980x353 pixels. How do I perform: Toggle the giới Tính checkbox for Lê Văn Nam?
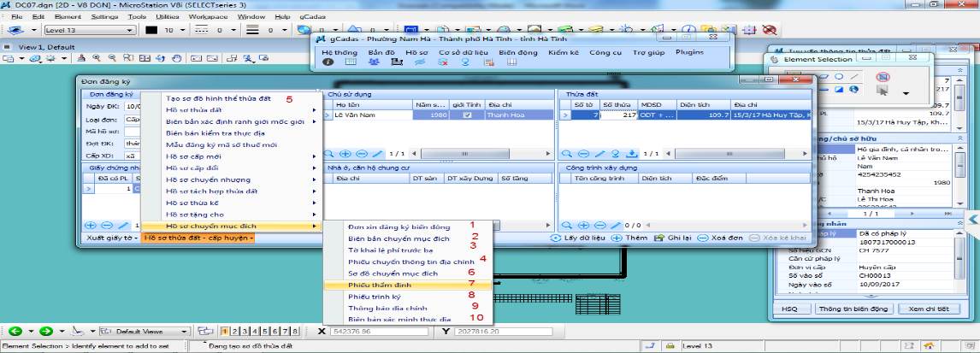pos(467,115)
